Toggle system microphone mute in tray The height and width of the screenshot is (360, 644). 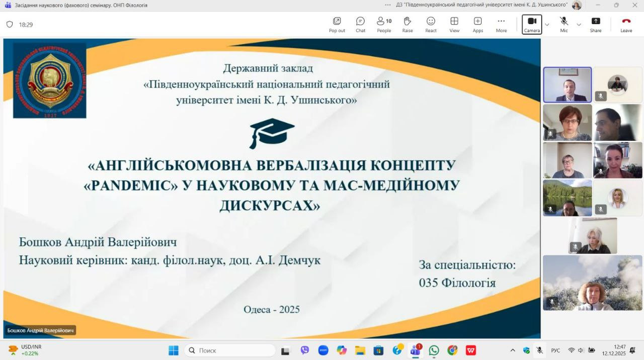pyautogui.click(x=539, y=350)
